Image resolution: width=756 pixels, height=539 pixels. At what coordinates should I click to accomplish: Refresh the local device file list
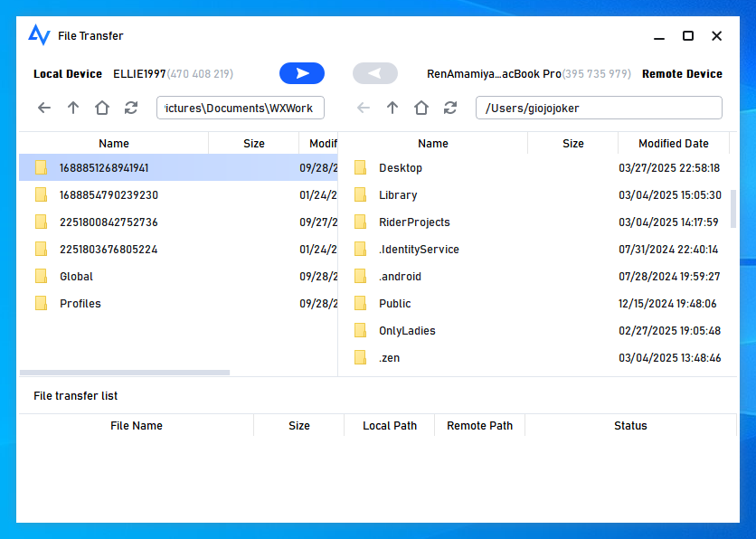[131, 109]
